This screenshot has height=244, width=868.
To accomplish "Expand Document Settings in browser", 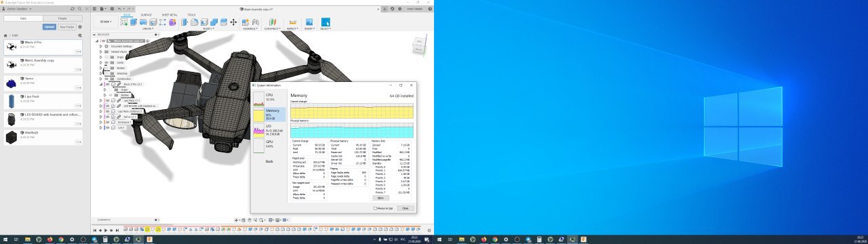I will [100, 47].
